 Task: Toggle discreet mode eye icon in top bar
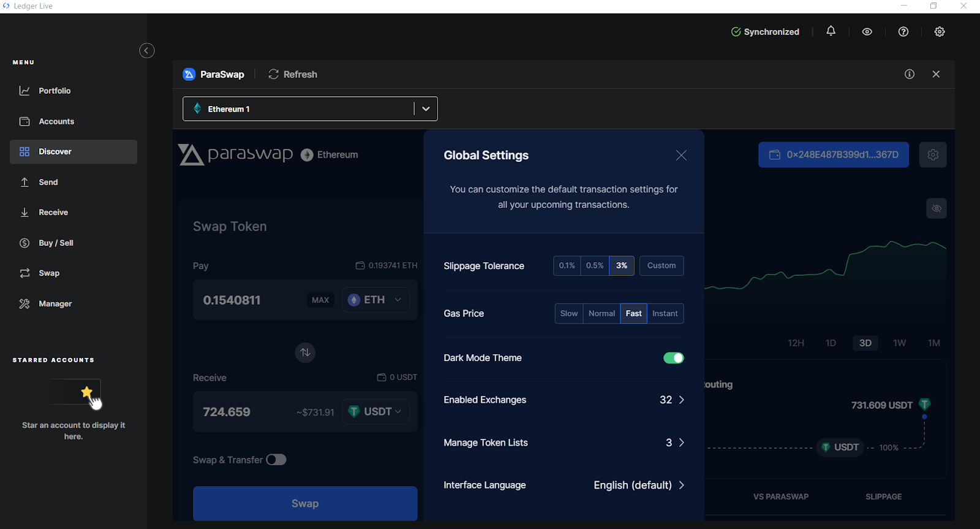click(867, 32)
